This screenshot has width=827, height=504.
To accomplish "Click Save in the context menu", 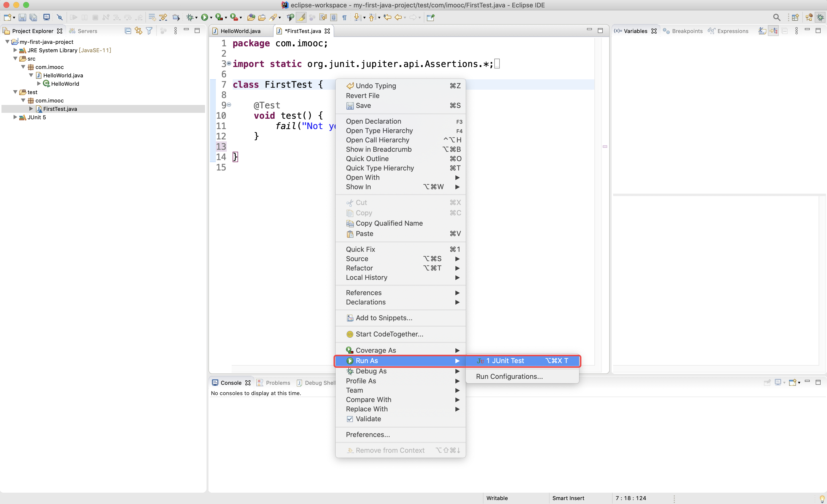I will point(400,105).
